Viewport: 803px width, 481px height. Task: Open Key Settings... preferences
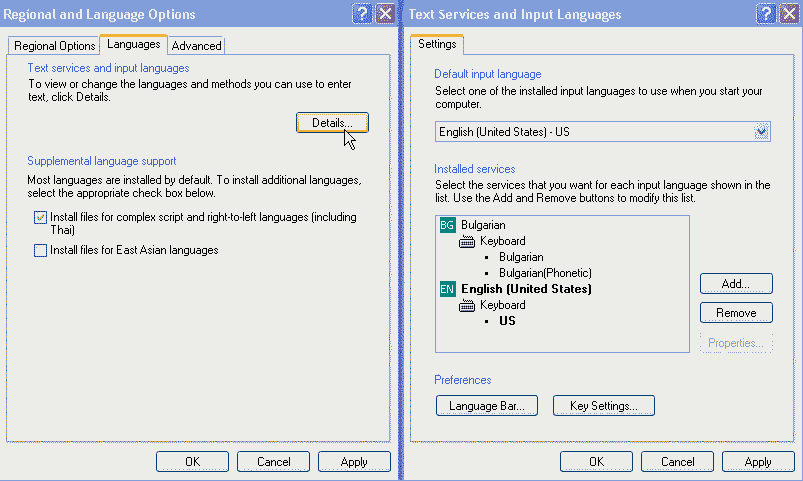point(603,406)
